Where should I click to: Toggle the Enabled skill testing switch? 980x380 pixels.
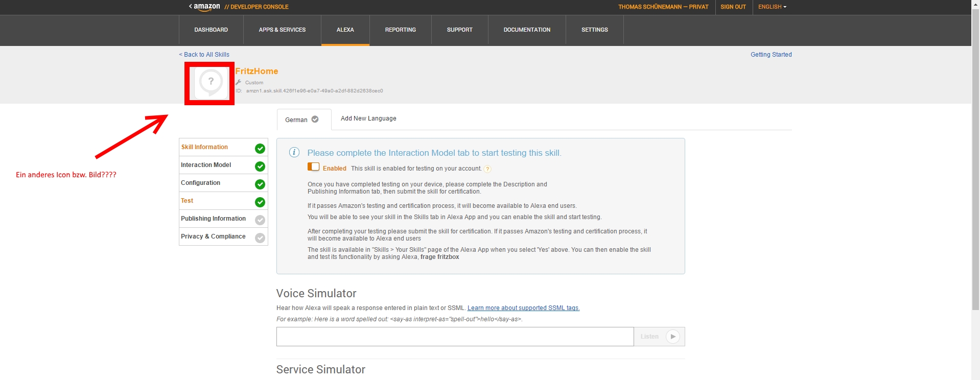coord(313,167)
